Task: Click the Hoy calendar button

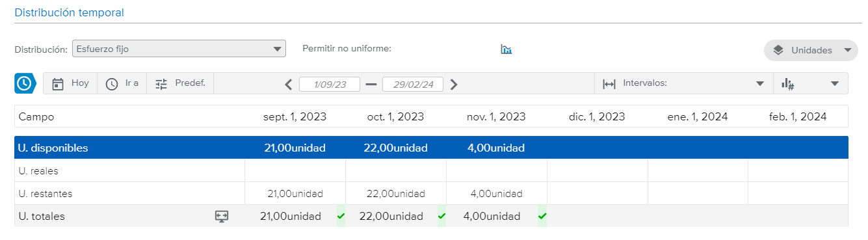Action: pos(70,83)
